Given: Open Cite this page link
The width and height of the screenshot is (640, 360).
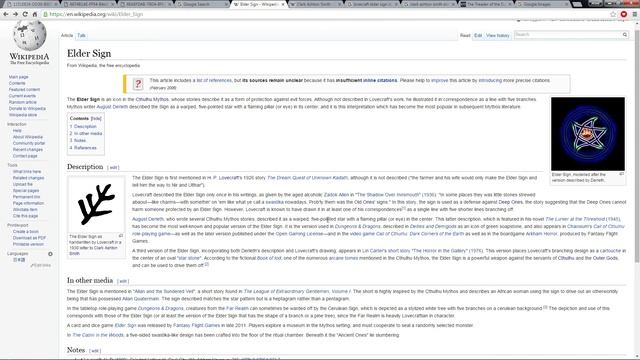Looking at the screenshot, I should [25, 216].
